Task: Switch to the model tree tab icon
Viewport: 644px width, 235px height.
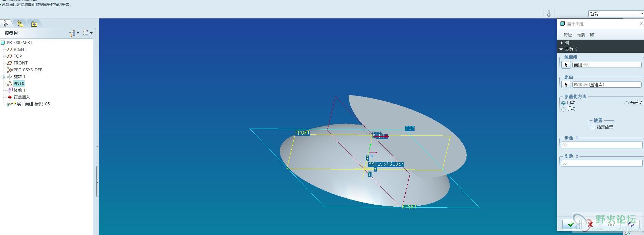Action: 6,24
